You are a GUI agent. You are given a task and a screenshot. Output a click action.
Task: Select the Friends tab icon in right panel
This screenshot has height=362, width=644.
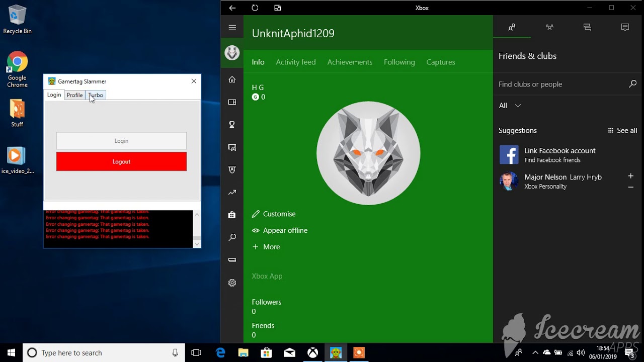click(x=512, y=27)
